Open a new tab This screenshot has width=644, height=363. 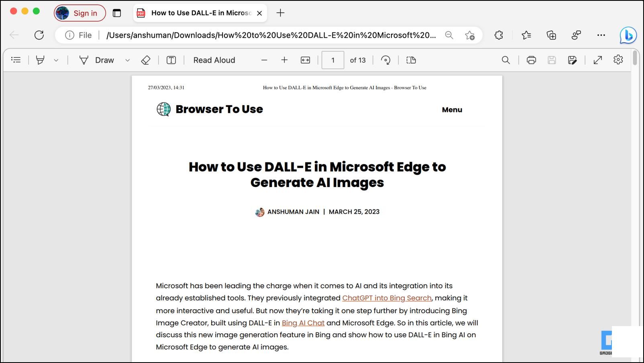[281, 13]
